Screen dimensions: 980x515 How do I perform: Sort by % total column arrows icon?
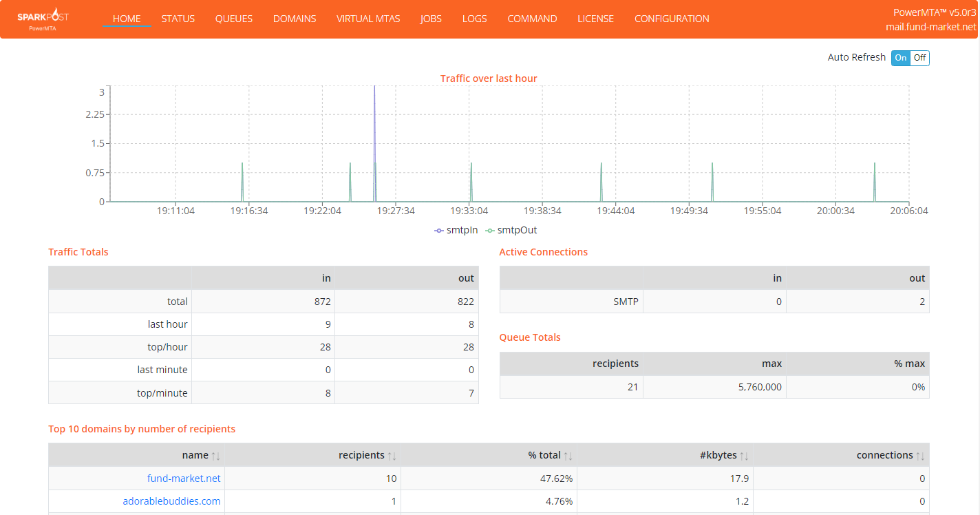(x=568, y=456)
